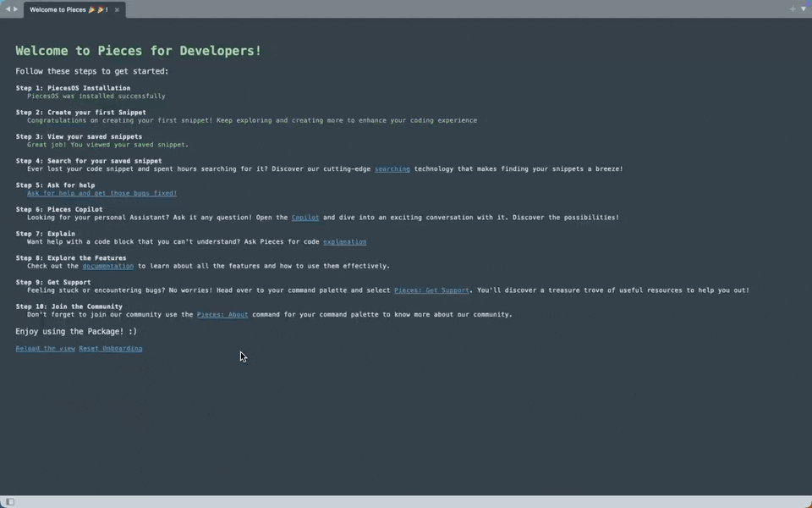Add a new tab with plus icon

click(x=793, y=8)
